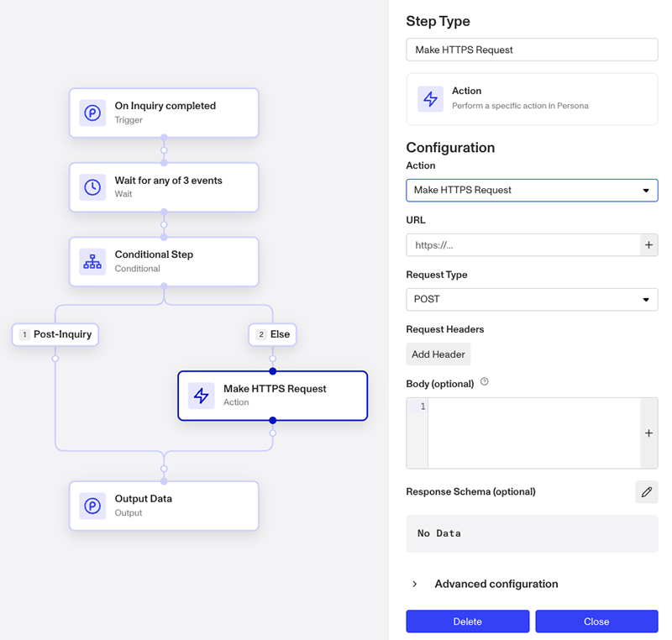Click the plus icon beside the Body editor
The height and width of the screenshot is (640, 672).
648,433
